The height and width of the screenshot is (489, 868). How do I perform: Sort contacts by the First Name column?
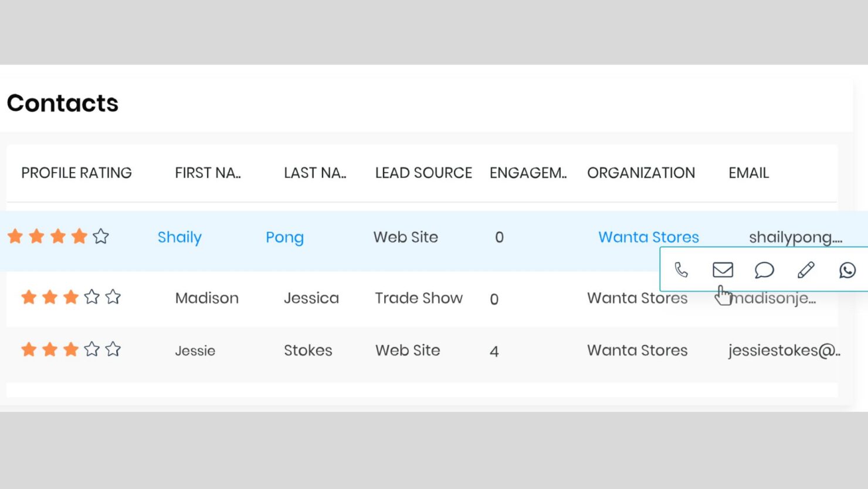[x=208, y=173]
